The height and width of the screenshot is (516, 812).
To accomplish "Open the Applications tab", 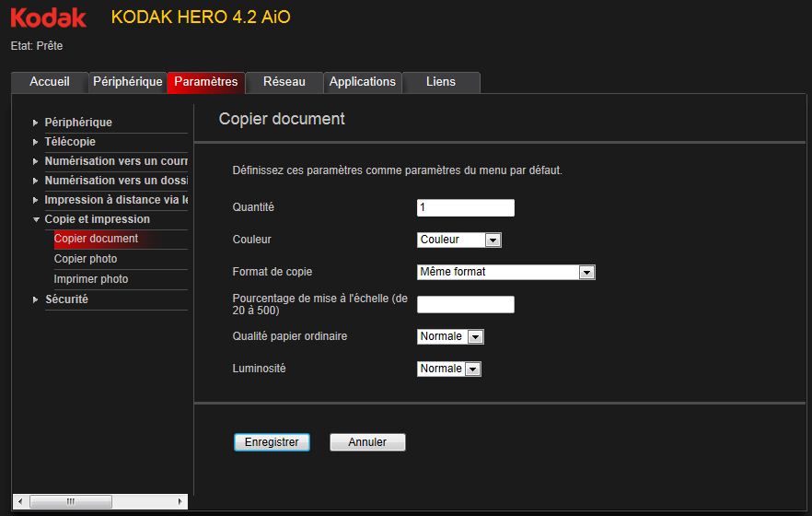I will pyautogui.click(x=363, y=82).
